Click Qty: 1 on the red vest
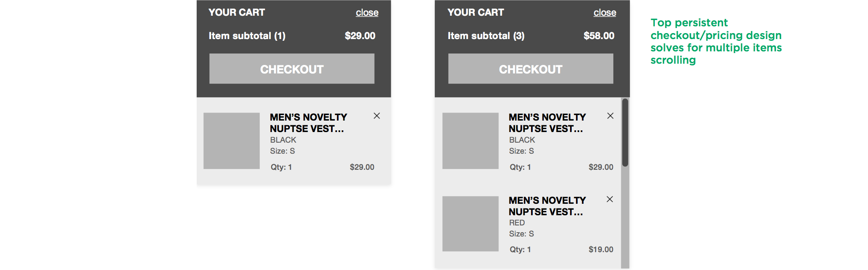868x270 pixels. click(520, 250)
